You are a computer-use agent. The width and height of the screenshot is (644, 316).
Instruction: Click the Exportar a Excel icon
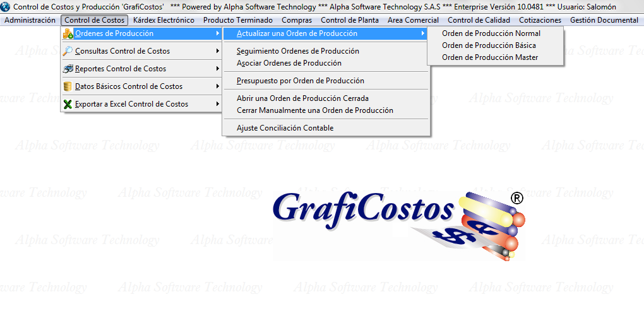tap(68, 104)
